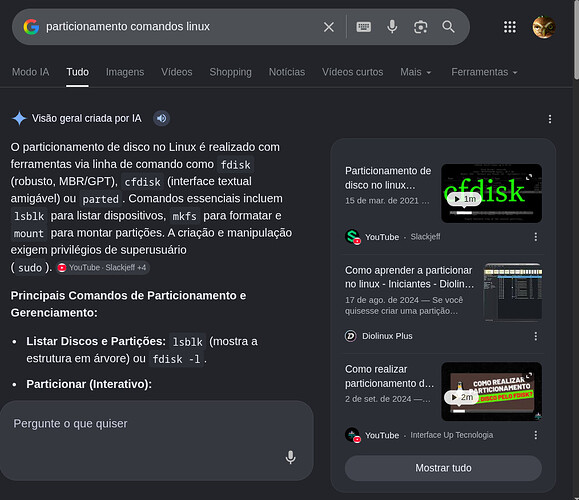The height and width of the screenshot is (500, 579).
Task: Switch to the Modo IA tab
Action: pos(30,72)
